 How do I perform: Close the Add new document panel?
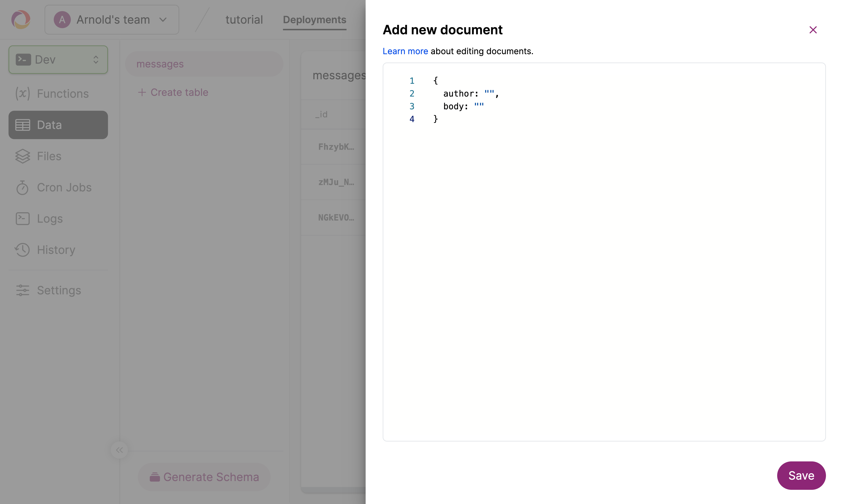813,30
